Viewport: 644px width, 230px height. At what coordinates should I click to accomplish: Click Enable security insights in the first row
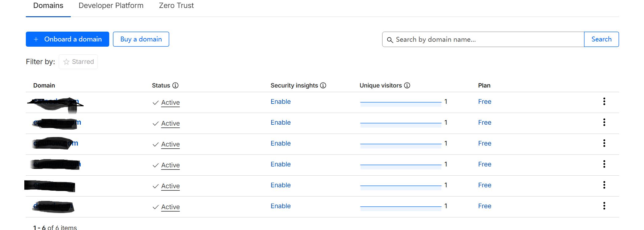point(281,102)
